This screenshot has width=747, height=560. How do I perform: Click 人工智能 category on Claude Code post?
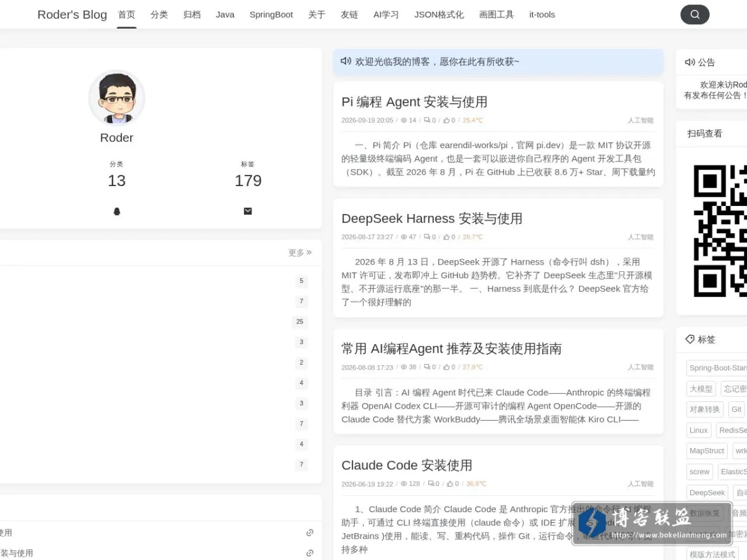641,483
